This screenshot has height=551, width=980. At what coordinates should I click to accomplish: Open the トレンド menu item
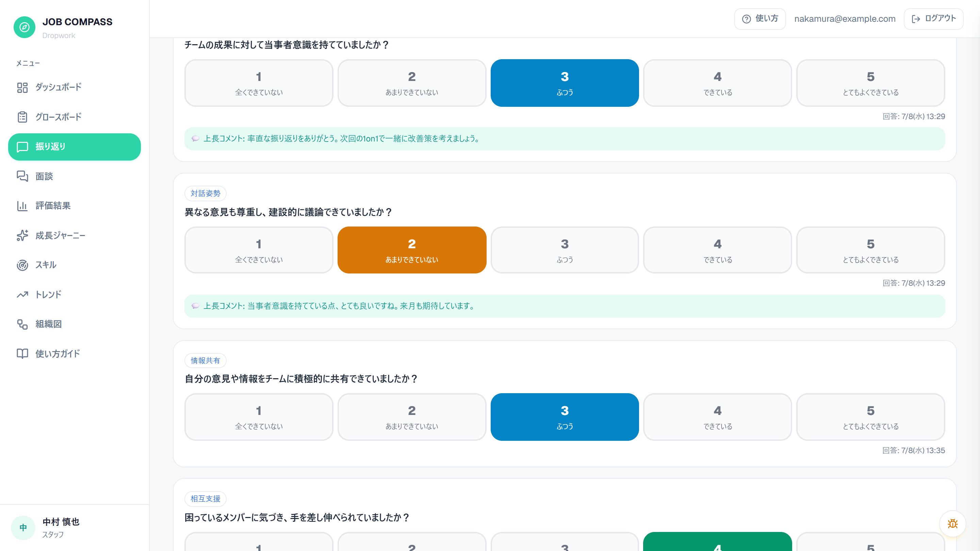(x=75, y=295)
